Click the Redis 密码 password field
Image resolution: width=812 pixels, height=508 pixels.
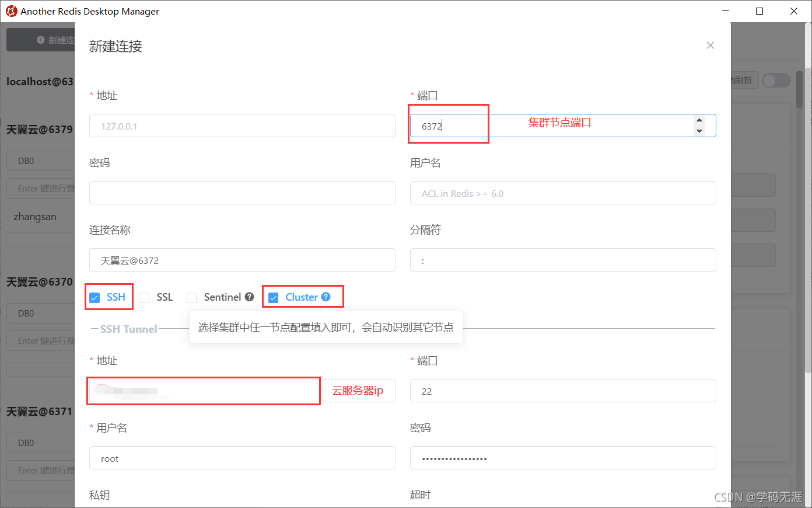(x=242, y=193)
